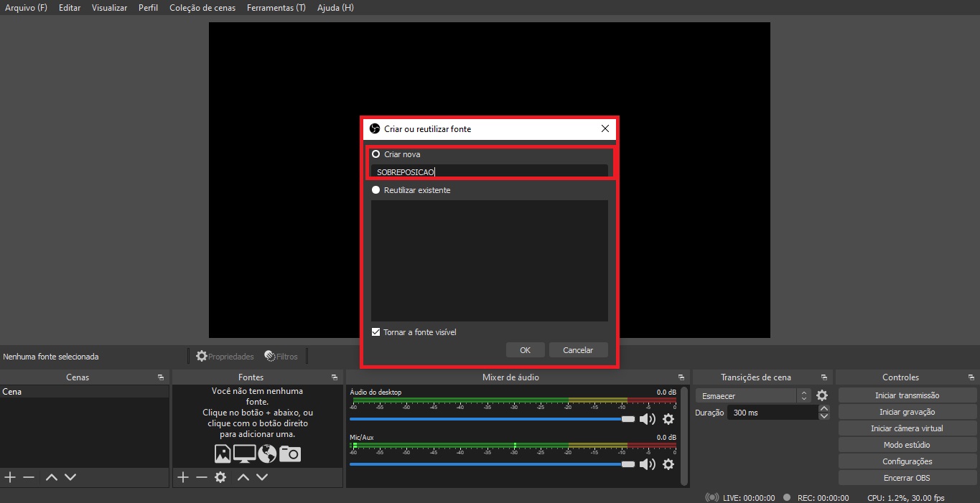
Task: Open the Ferramentas menu
Action: (276, 8)
